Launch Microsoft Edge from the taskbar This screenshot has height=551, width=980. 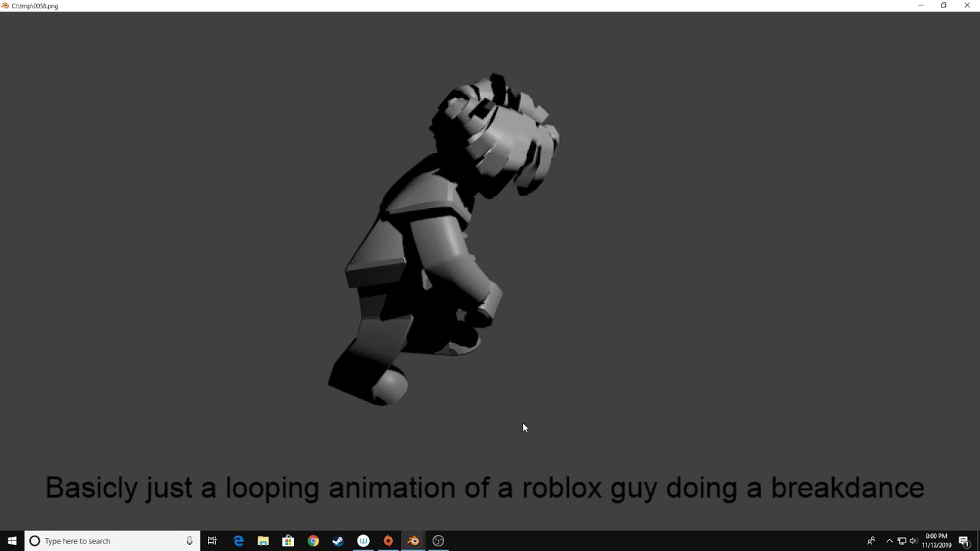(238, 541)
